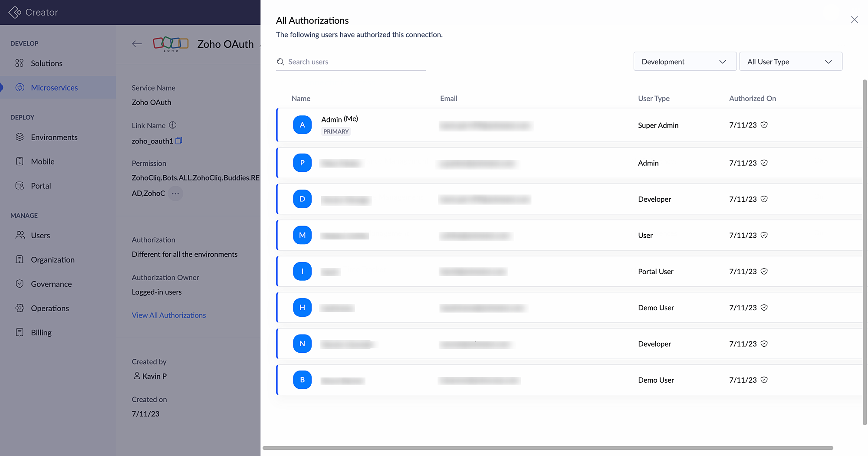Click the horizontal scrollbar at panel bottom
The height and width of the screenshot is (456, 868).
point(547,448)
